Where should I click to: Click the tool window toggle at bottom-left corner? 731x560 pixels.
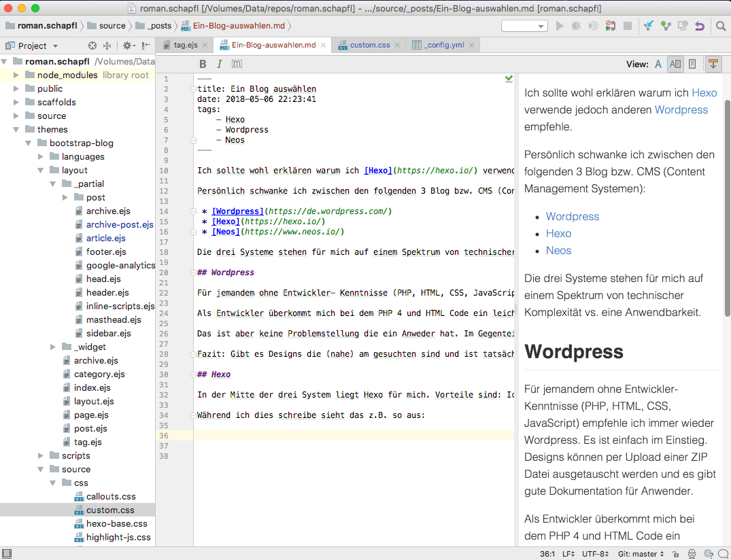tap(7, 554)
